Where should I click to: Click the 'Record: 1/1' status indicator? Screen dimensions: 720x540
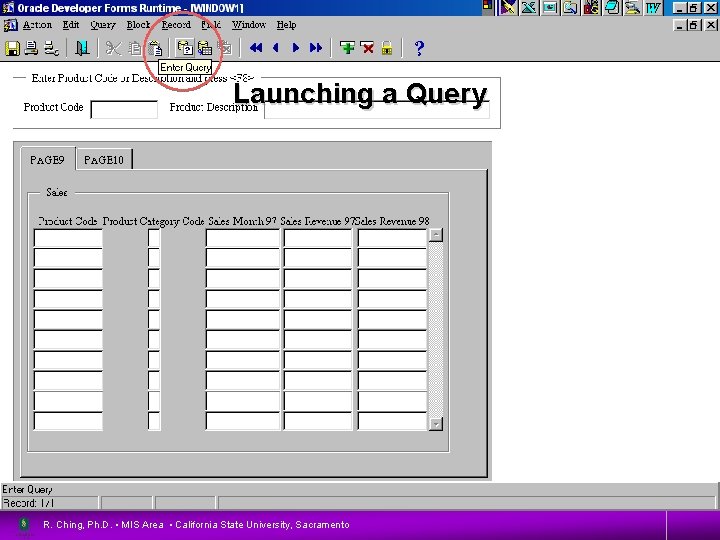pos(28,503)
